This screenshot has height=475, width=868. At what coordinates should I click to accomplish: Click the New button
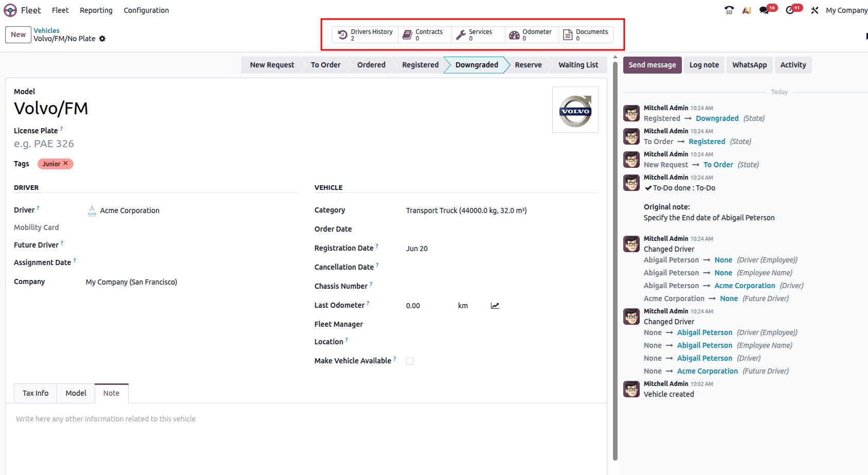click(19, 34)
